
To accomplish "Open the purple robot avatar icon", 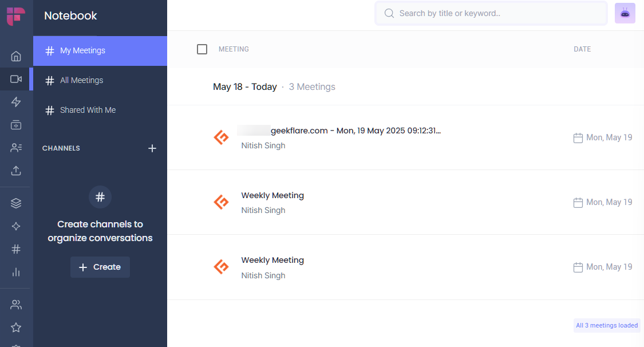I will [x=625, y=13].
